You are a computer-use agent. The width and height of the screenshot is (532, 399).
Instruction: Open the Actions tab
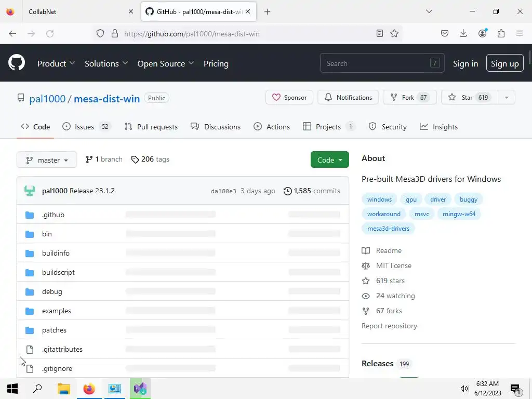[x=271, y=127]
